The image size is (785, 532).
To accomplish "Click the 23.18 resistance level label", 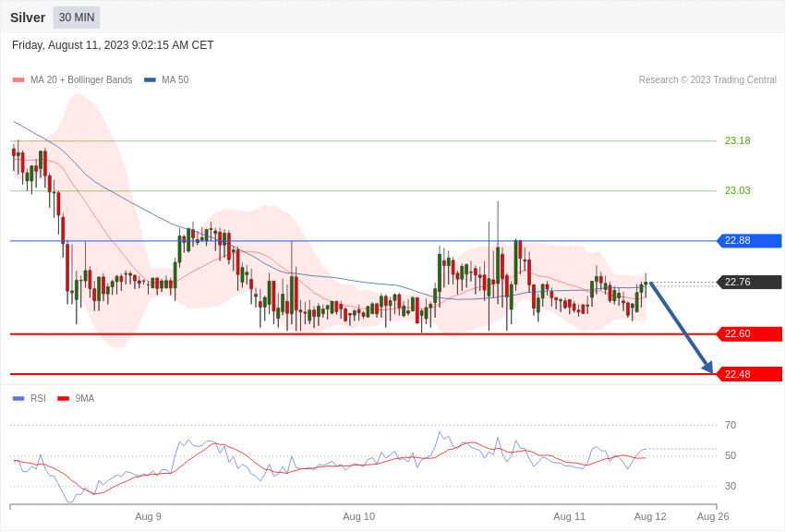I will click(738, 140).
